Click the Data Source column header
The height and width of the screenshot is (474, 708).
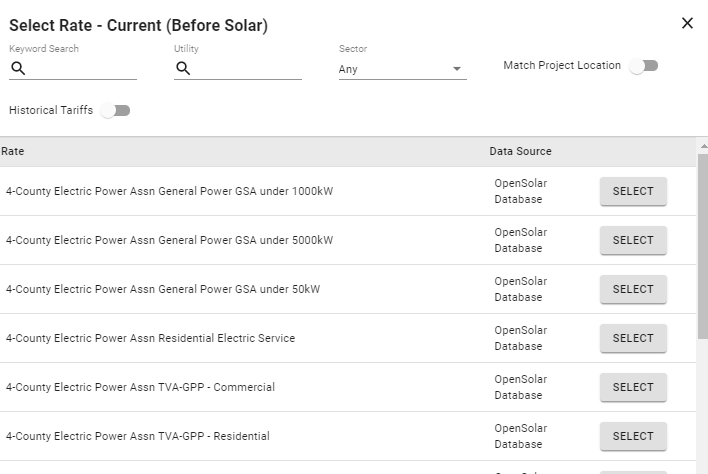521,151
